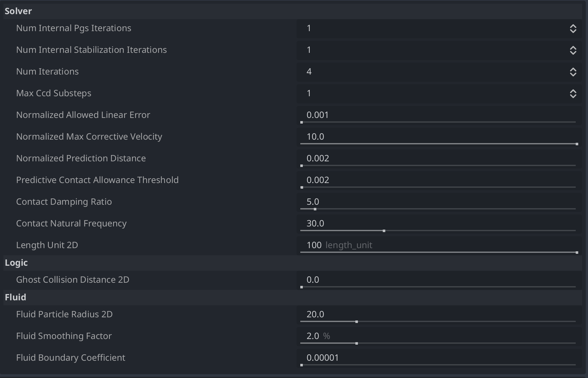Screen dimensions: 588x378
Task: Click the Contact Natural Frequency slider handle
Action: point(384,231)
